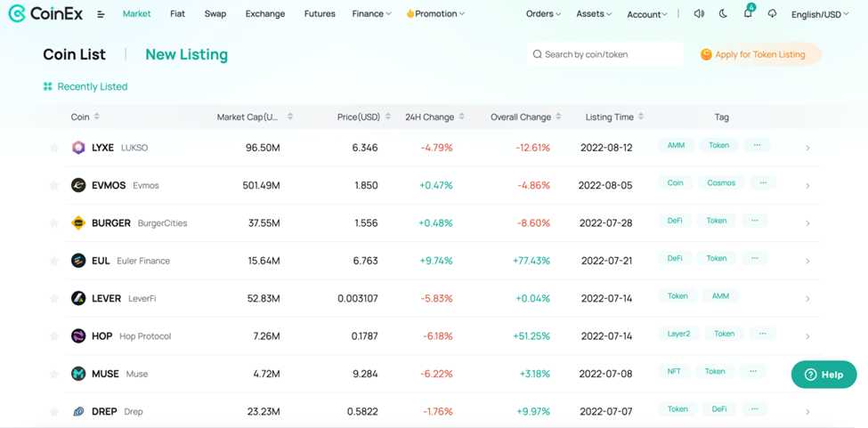The height and width of the screenshot is (428, 868).
Task: Open the notifications bell icon
Action: tap(748, 13)
